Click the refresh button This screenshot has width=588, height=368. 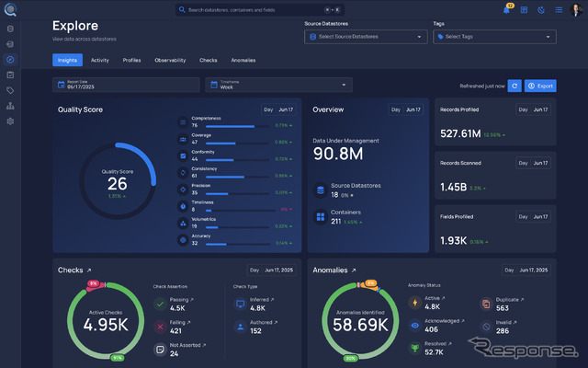point(514,86)
